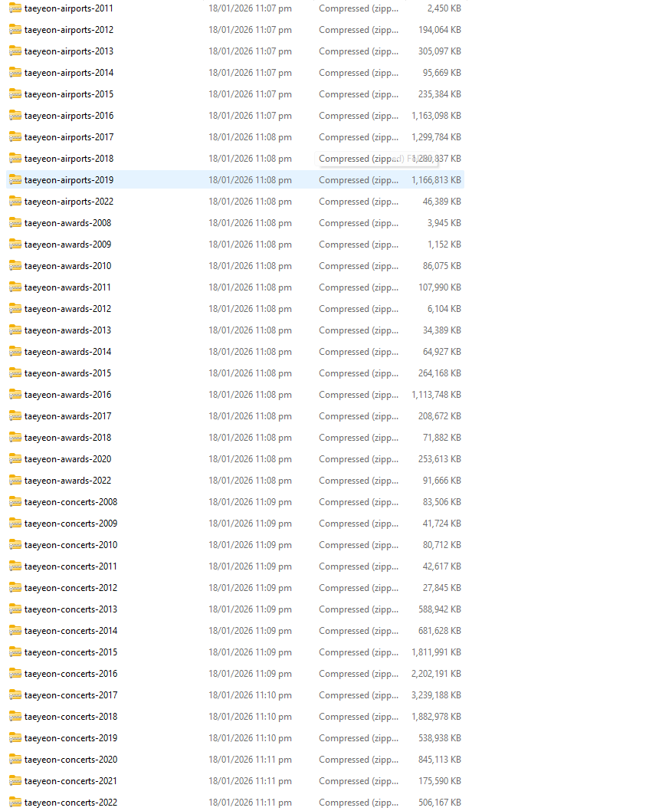
Task: Click the size value 2,450 KB
Action: (444, 8)
